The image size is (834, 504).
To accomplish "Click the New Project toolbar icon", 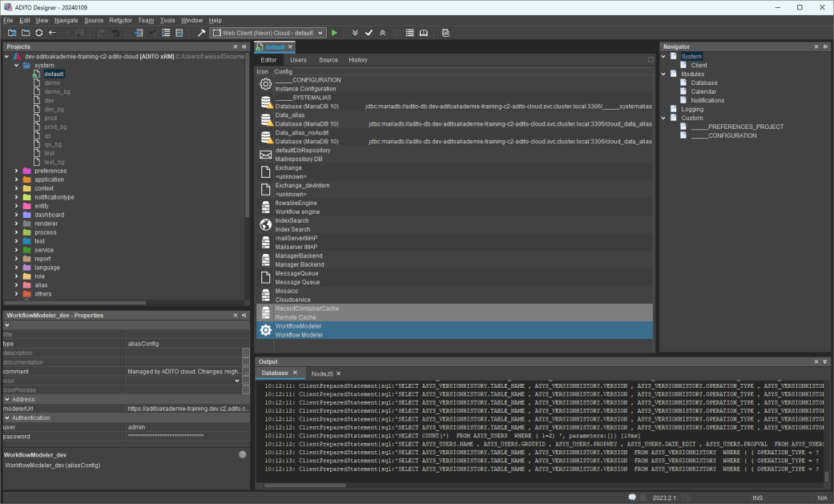I will pos(12,33).
